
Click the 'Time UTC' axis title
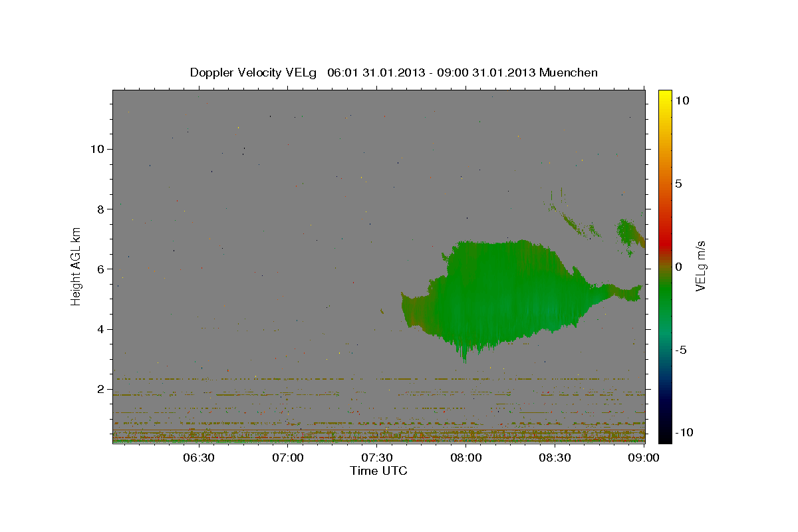pos(378,471)
